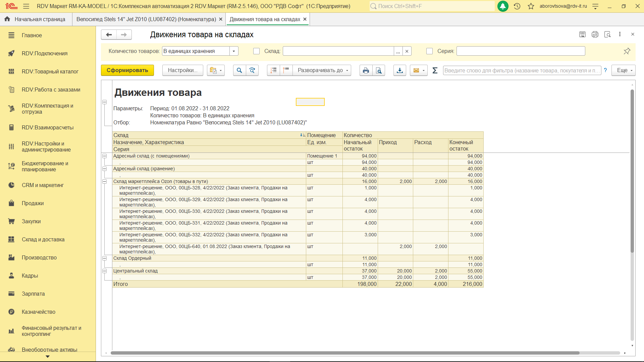Open history clock icon in title bar

point(517,6)
